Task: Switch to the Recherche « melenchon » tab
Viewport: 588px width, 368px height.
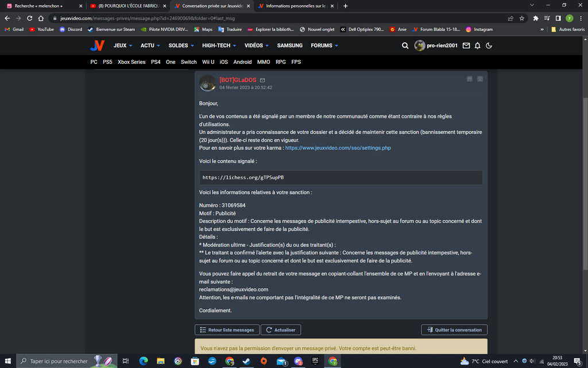Action: 42,6
